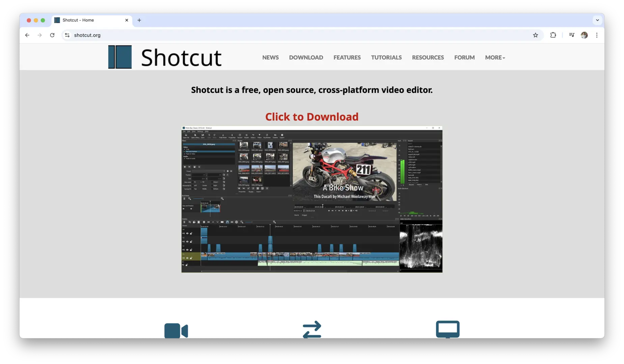Screen dimensions: 624x364
Task: Click the yellow macOS minimize window button
Action: pos(36,20)
